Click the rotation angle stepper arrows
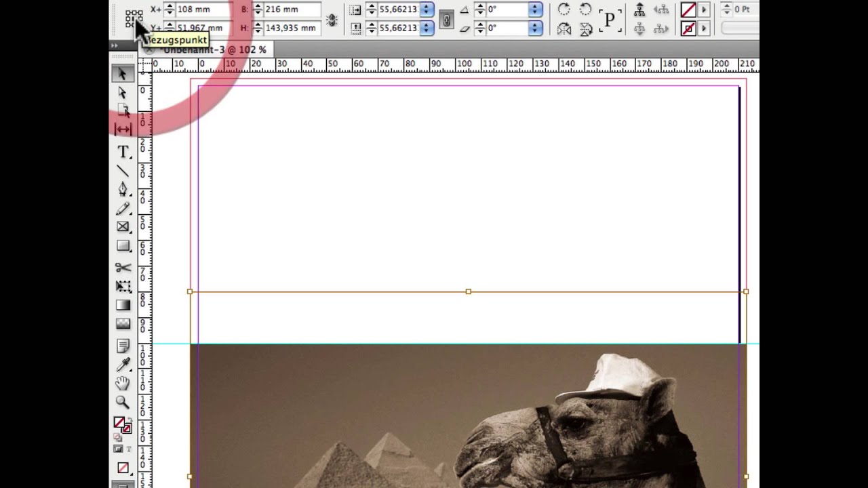The height and width of the screenshot is (488, 868). 479,9
